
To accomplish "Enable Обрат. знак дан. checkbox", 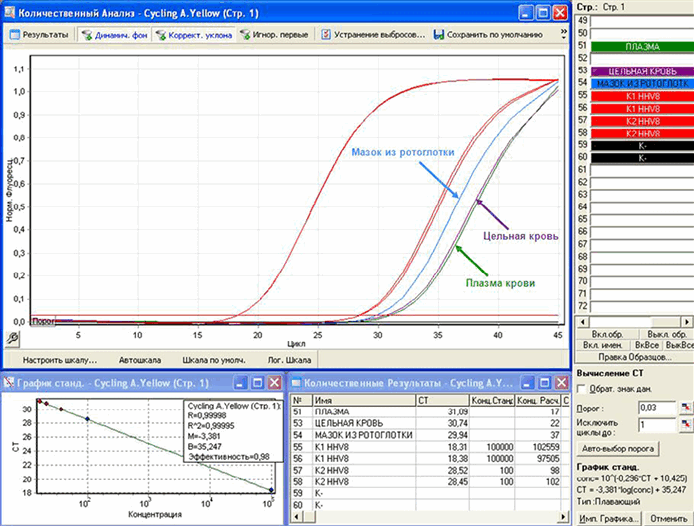I will point(582,388).
